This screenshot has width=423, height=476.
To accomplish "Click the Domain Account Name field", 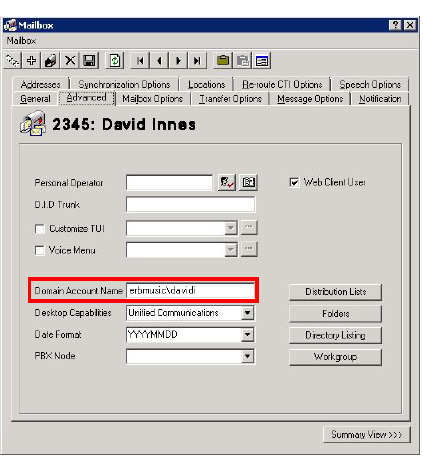I will [x=191, y=291].
